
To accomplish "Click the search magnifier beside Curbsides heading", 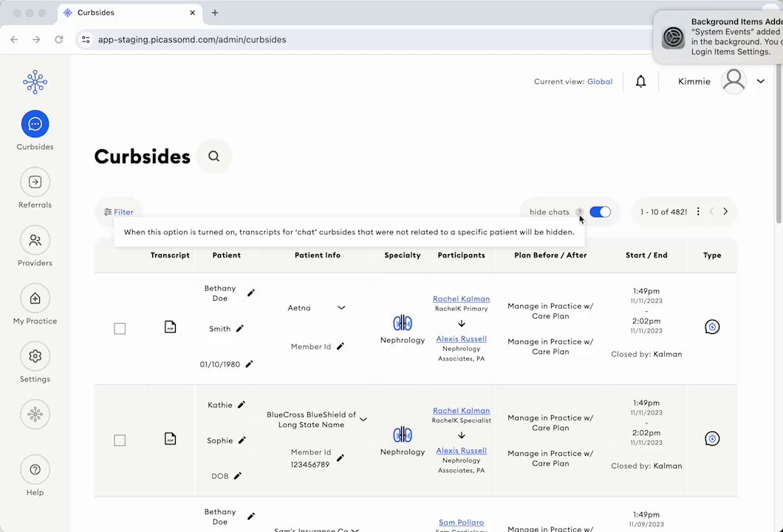I will pos(213,157).
